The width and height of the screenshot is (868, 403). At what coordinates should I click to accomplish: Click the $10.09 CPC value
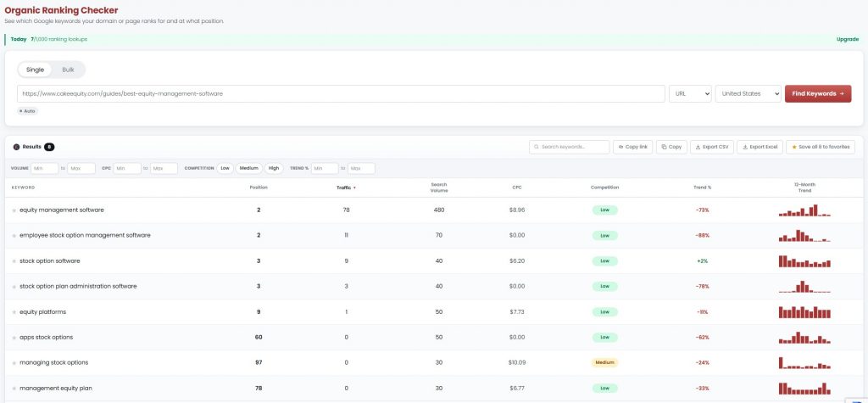pyautogui.click(x=516, y=362)
